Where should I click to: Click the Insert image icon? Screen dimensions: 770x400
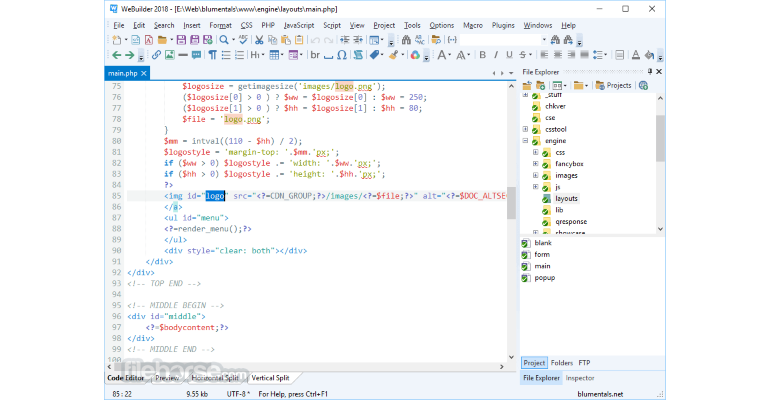tap(169, 55)
